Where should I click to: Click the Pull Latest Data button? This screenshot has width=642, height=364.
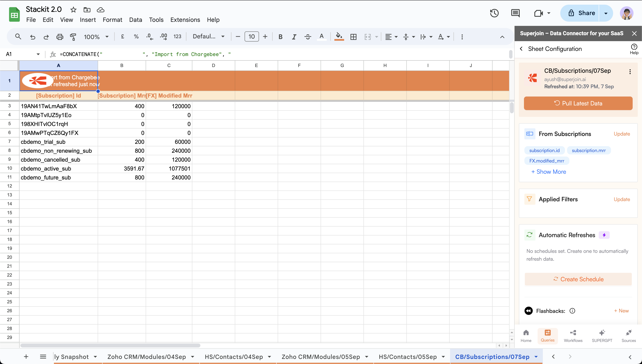point(578,103)
